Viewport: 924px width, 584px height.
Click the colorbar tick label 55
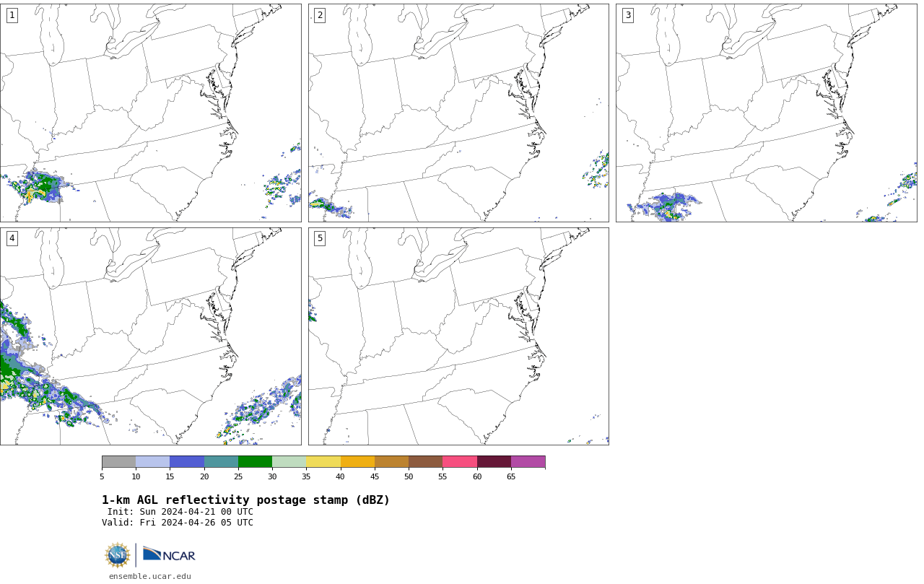click(443, 476)
